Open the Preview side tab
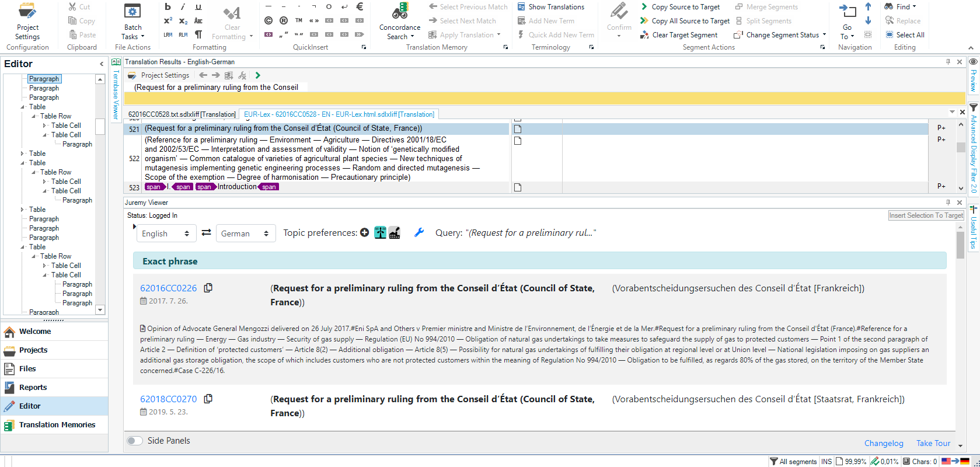The height and width of the screenshot is (467, 980). [973, 75]
